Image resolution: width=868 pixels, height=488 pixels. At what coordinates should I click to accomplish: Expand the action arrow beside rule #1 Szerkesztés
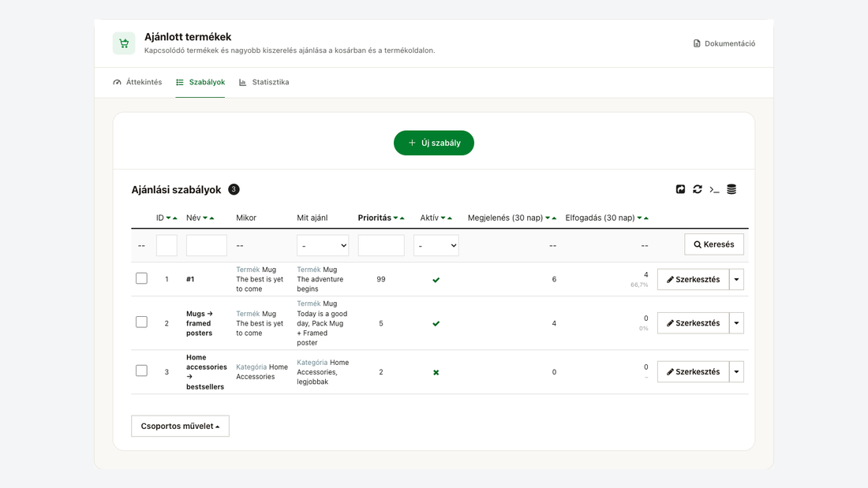(x=736, y=279)
